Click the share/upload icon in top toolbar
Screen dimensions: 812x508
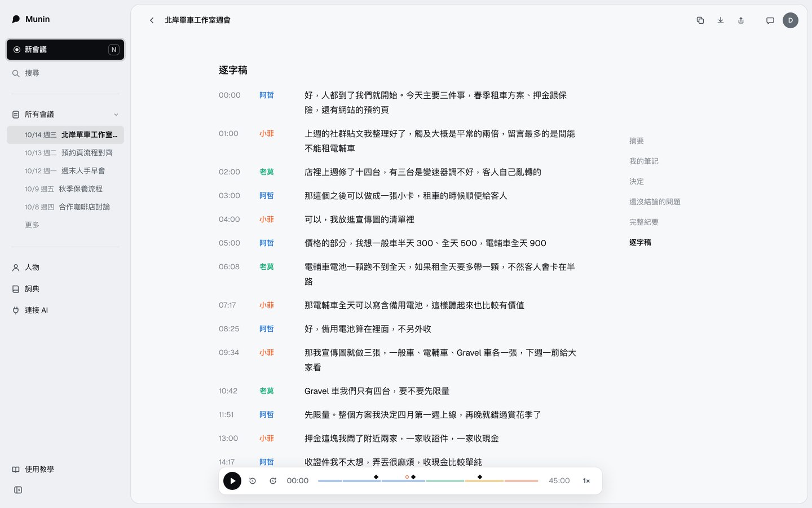tap(741, 20)
